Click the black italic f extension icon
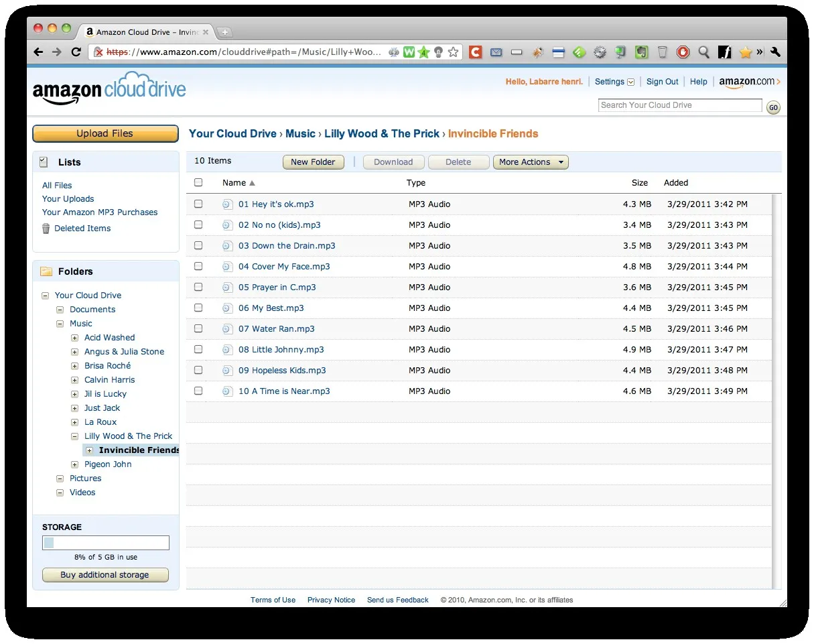The image size is (814, 644). 724,52
